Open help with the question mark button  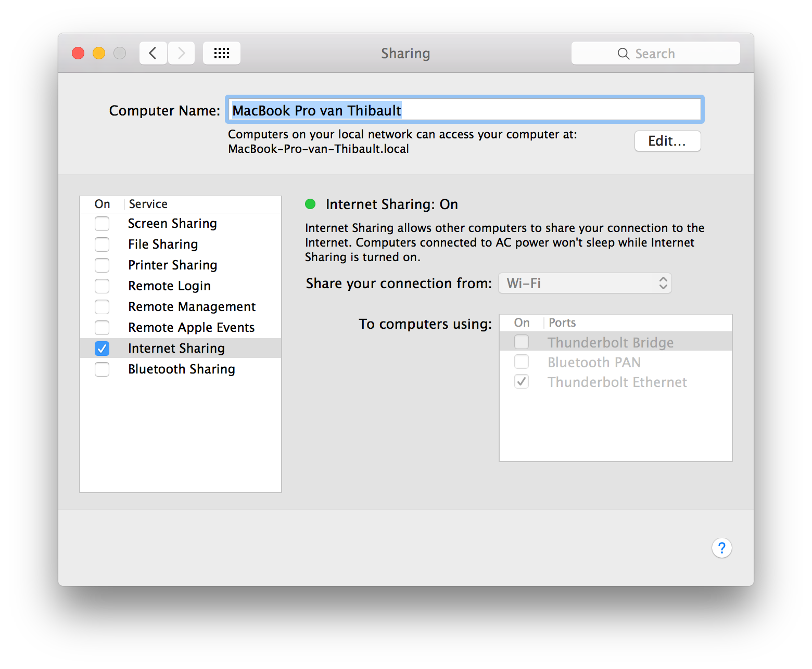pyautogui.click(x=721, y=548)
